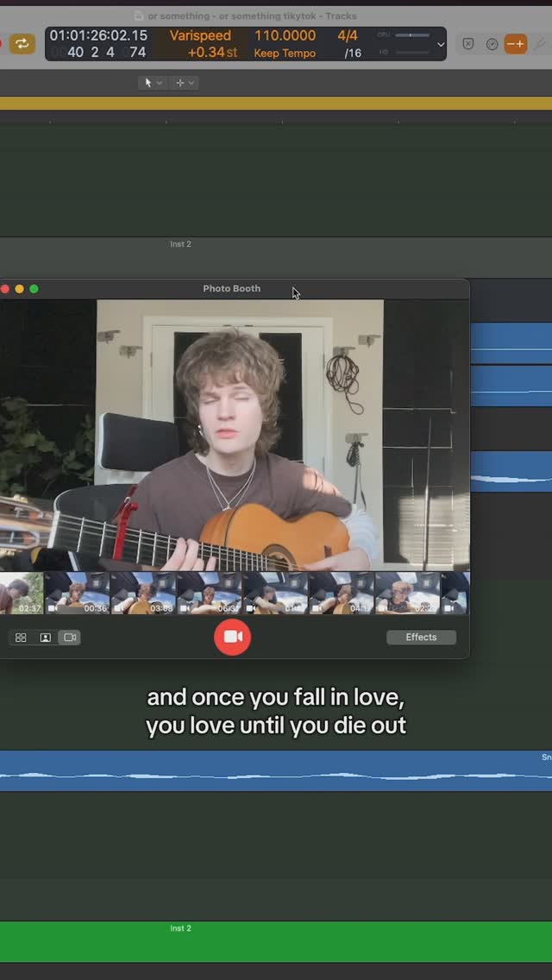This screenshot has width=552, height=980.
Task: Click the Varispeed +0.34 st value
Action: pyautogui.click(x=212, y=53)
